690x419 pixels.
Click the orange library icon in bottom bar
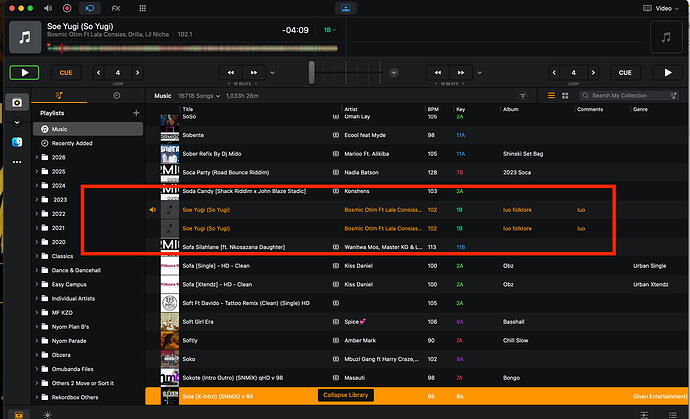pos(18,415)
